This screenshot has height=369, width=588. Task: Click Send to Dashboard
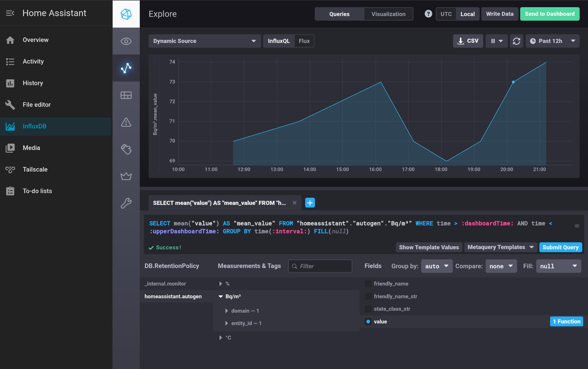pos(550,14)
